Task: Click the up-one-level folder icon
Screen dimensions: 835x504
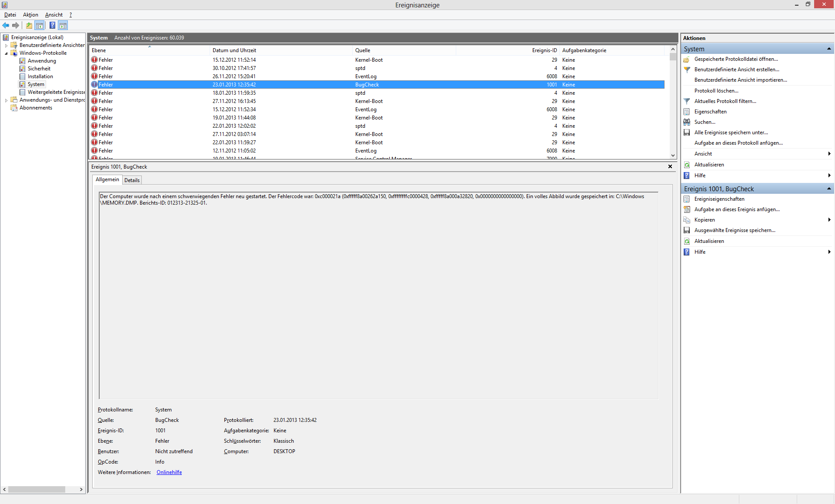Action: pos(29,25)
